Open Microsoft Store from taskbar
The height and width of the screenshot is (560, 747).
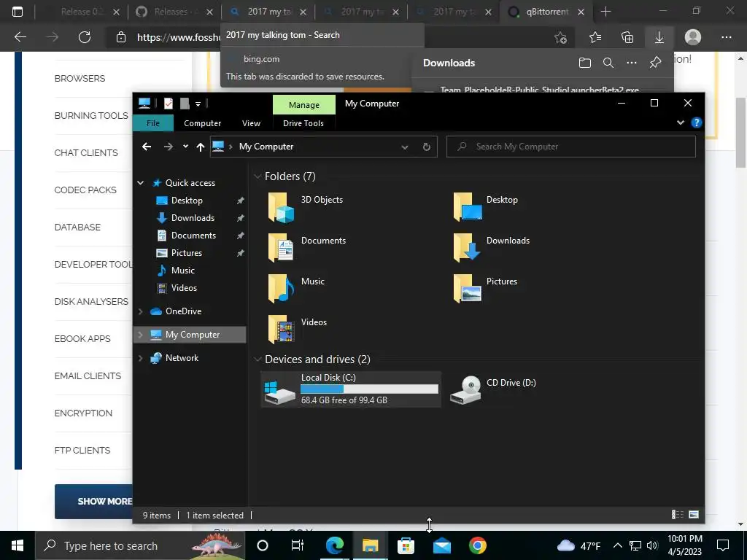coord(406,545)
